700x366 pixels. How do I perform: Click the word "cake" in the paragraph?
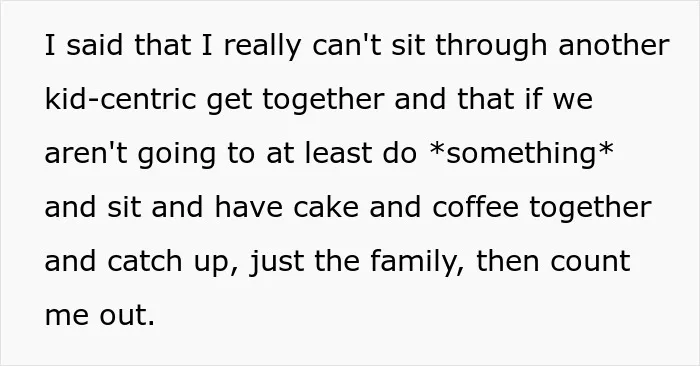pos(326,208)
